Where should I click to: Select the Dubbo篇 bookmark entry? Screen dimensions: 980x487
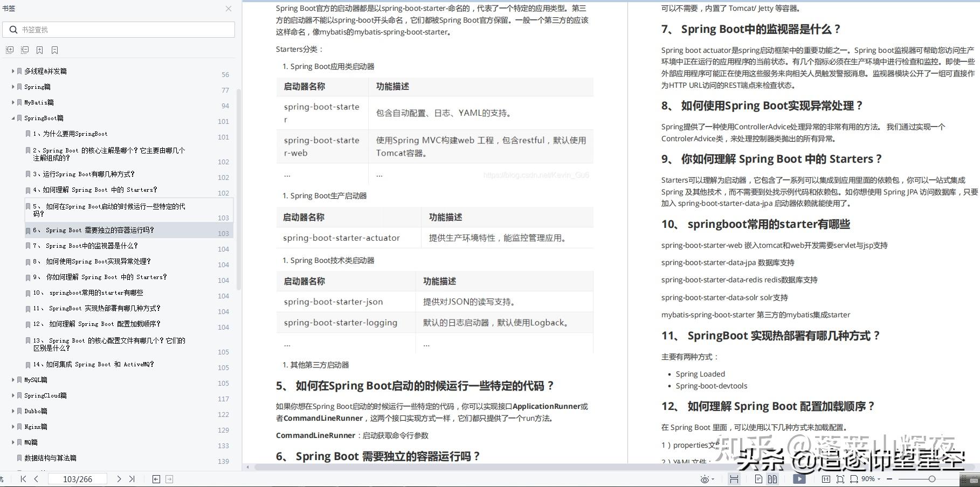tap(37, 411)
